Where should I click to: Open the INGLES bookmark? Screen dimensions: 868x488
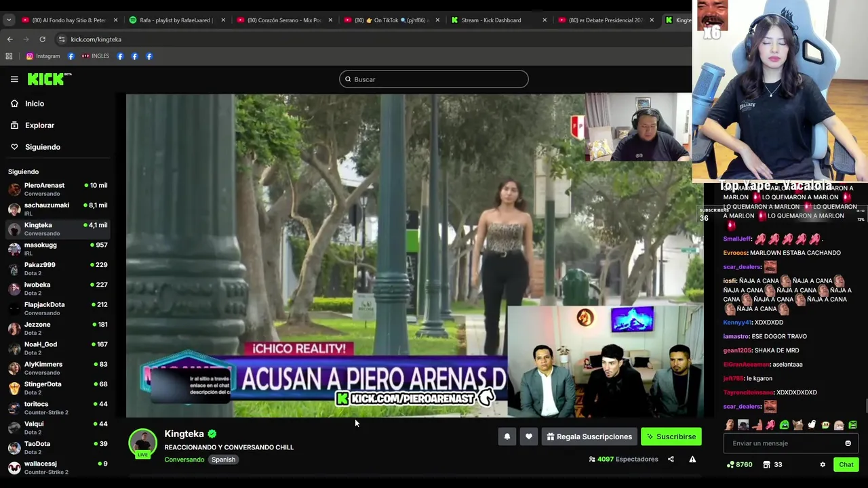tap(95, 56)
